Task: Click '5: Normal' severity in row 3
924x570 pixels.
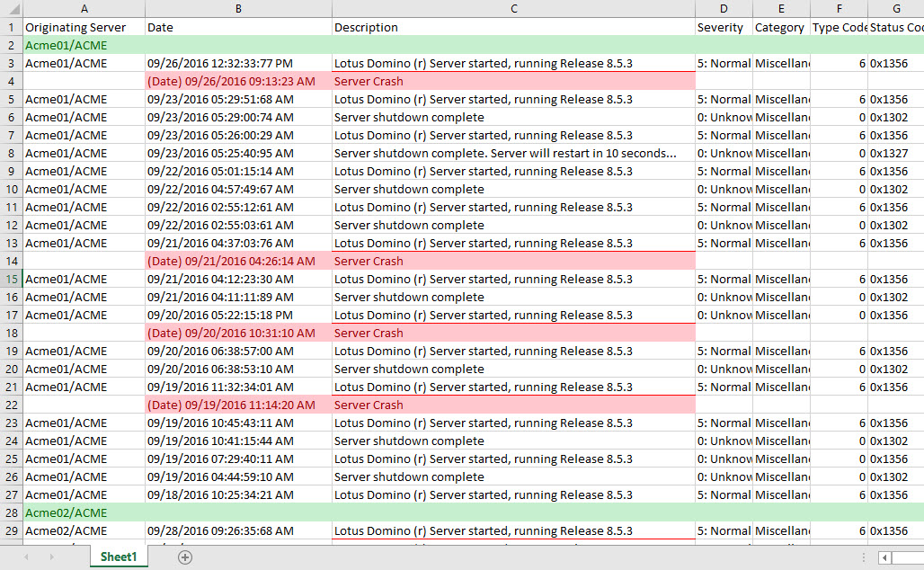Action: pyautogui.click(x=724, y=63)
